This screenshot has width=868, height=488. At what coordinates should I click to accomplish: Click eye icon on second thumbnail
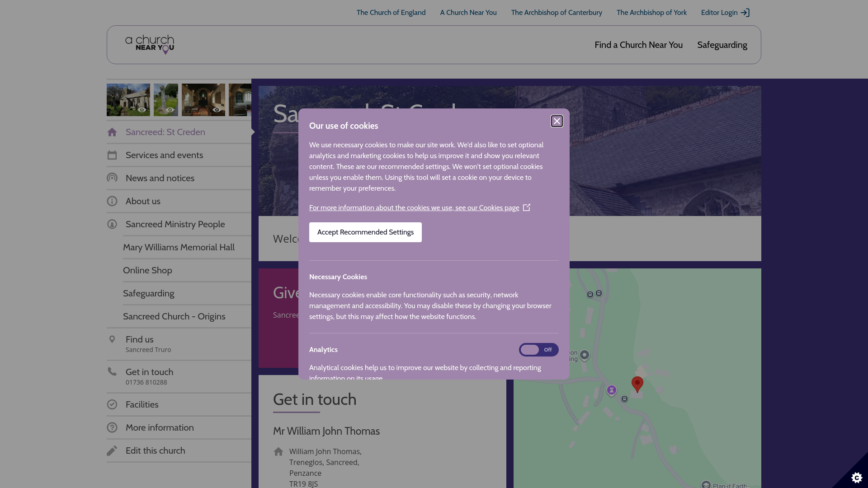(170, 110)
